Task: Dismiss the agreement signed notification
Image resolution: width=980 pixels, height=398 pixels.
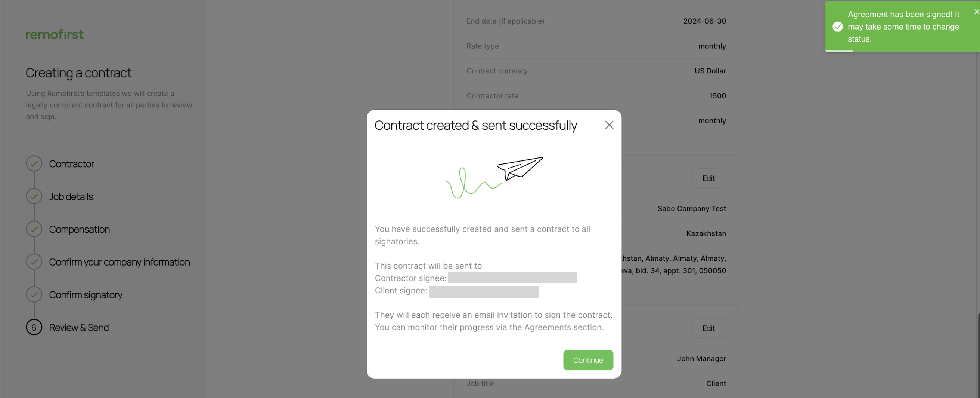Action: pyautogui.click(x=976, y=12)
